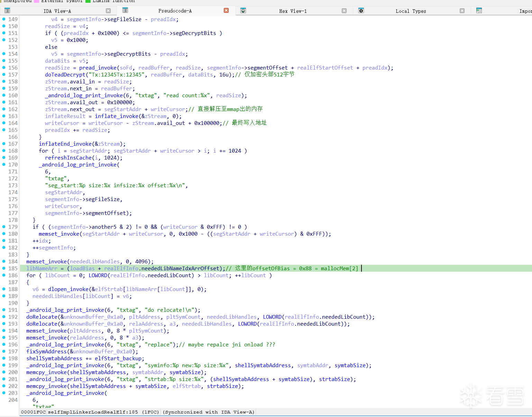Toggle breakpoint dot on line 149
The width and height of the screenshot is (532, 417).
(x=4, y=19)
